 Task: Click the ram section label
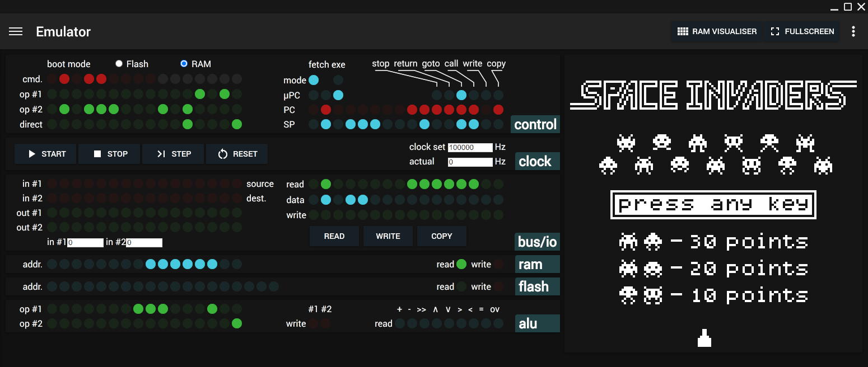click(x=538, y=264)
